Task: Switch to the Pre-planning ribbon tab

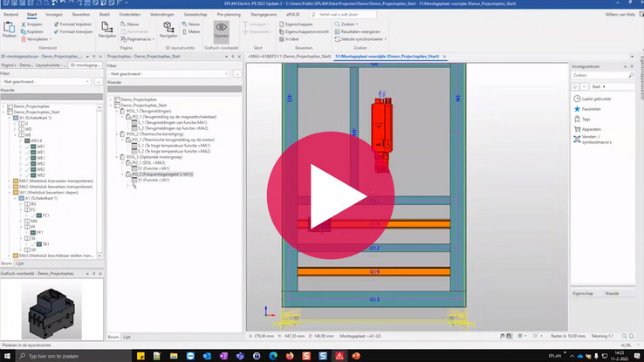Action: (229, 14)
